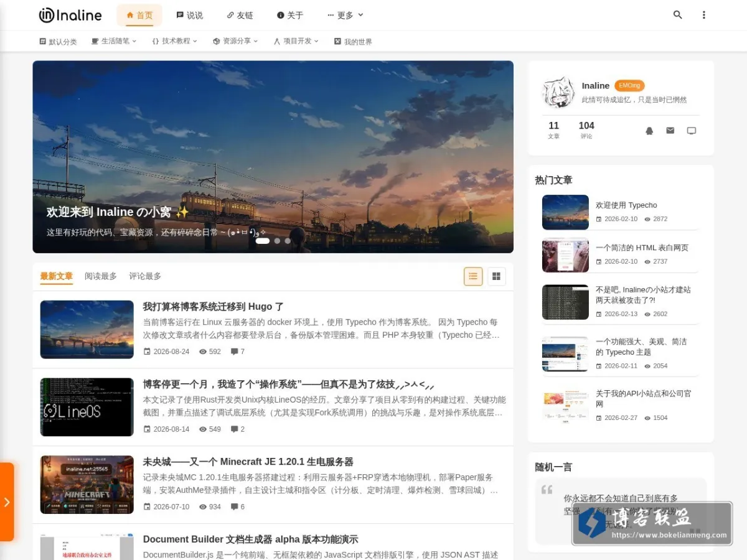This screenshot has width=747, height=560.
Task: Click the date 2026-08-14 on LineOS article
Action: click(x=171, y=429)
